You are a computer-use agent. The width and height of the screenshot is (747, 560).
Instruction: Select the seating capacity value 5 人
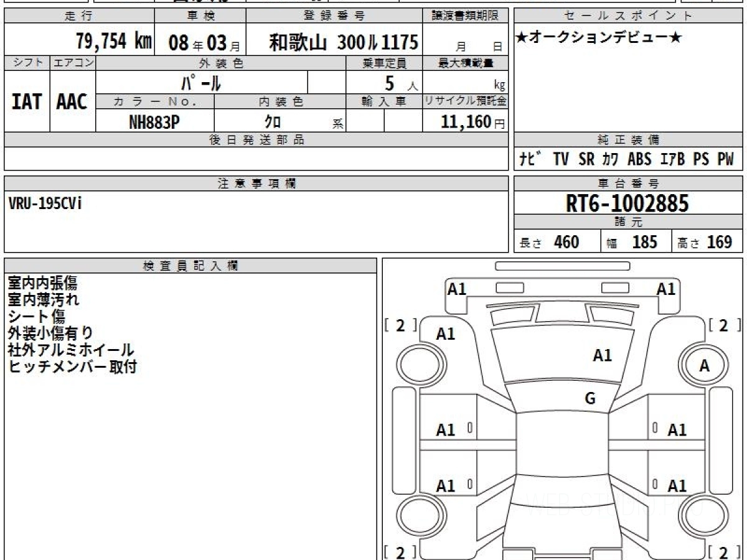401,83
